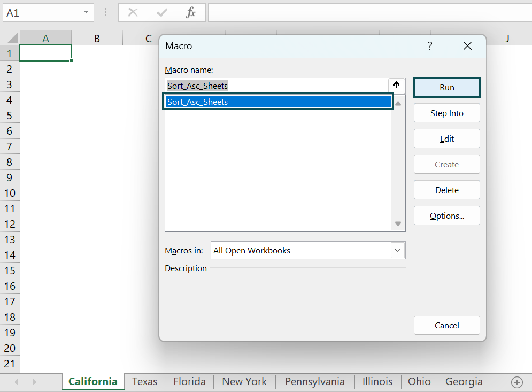Viewport: 532px width, 392px height.
Task: Open the Macros in dropdown
Action: tap(398, 250)
